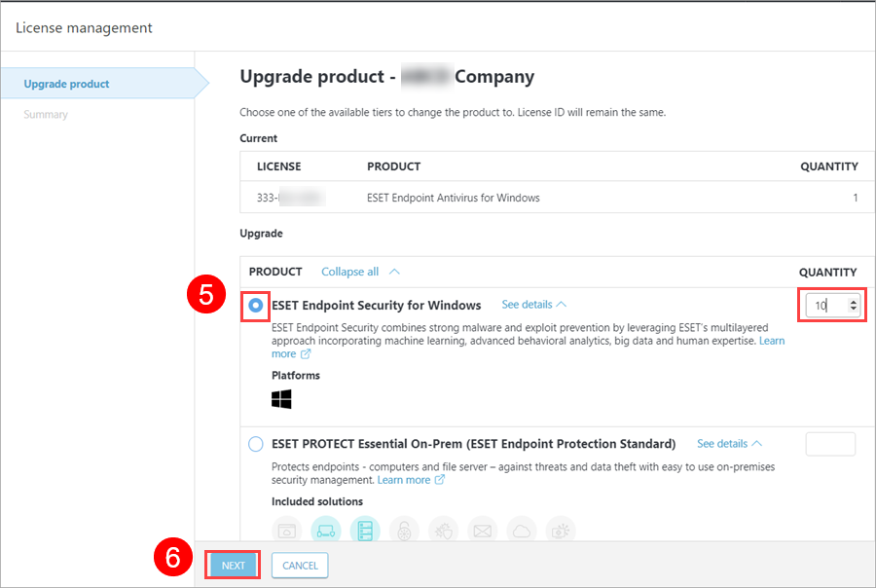This screenshot has width=876, height=588.
Task: Click current product ESET Endpoint Antivirus for Windows
Action: tap(453, 198)
